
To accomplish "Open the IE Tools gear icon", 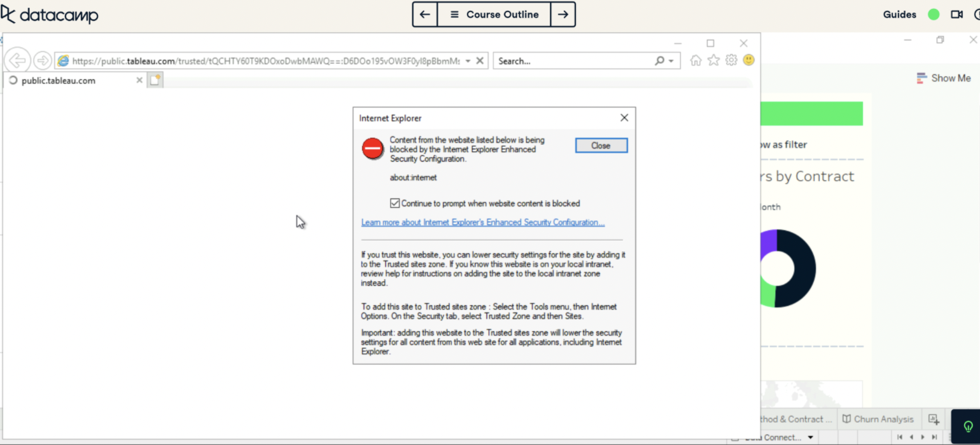I will (x=731, y=60).
